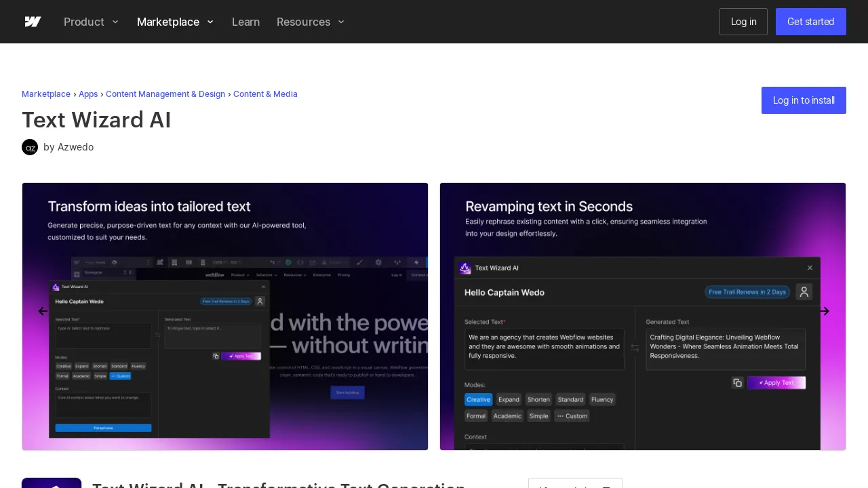
Task: Click the Webflow logo in the navbar
Action: point(33,22)
